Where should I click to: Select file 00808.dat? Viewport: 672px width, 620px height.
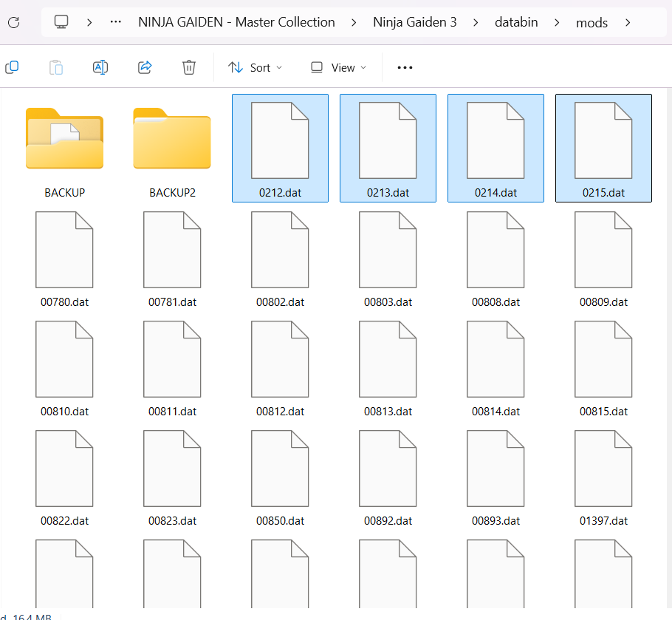tap(496, 259)
